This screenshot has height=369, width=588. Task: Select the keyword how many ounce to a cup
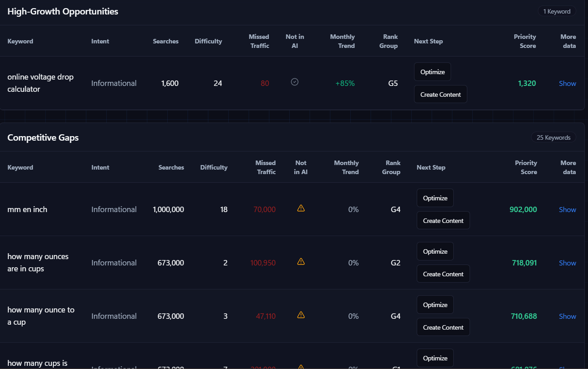click(x=41, y=316)
